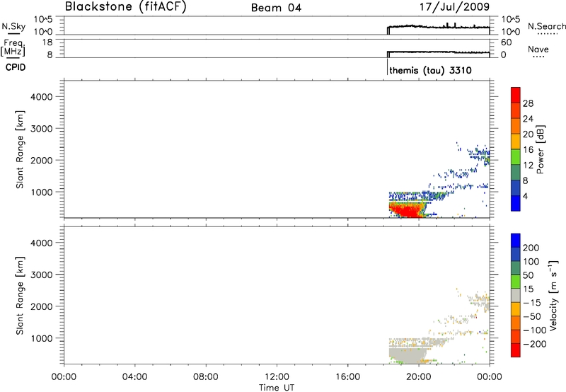The height and width of the screenshot is (392, 566).
Task: Click the 'Blackstone (fitACF)' title text
Action: 125,7
